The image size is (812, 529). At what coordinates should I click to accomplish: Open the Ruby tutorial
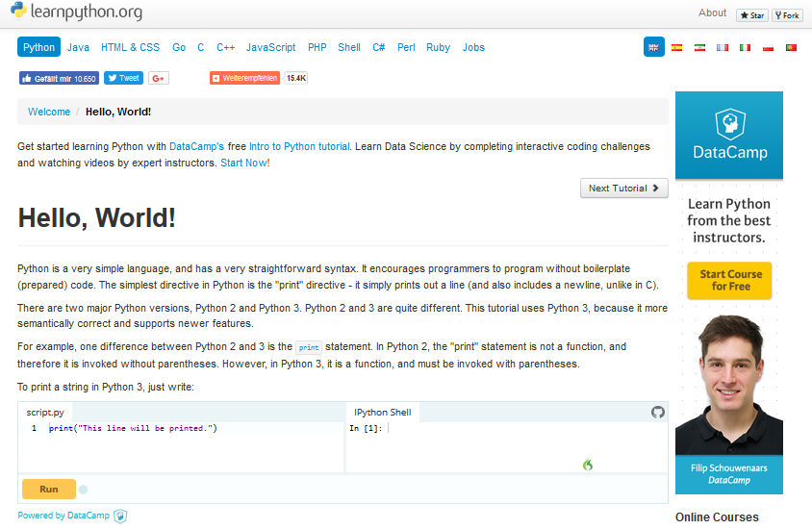click(x=438, y=47)
